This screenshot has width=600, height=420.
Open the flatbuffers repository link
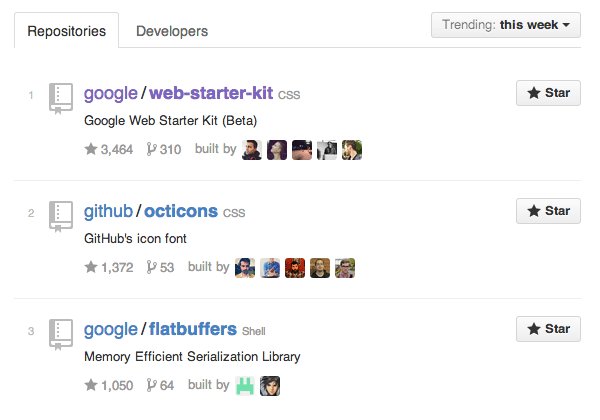click(x=190, y=330)
